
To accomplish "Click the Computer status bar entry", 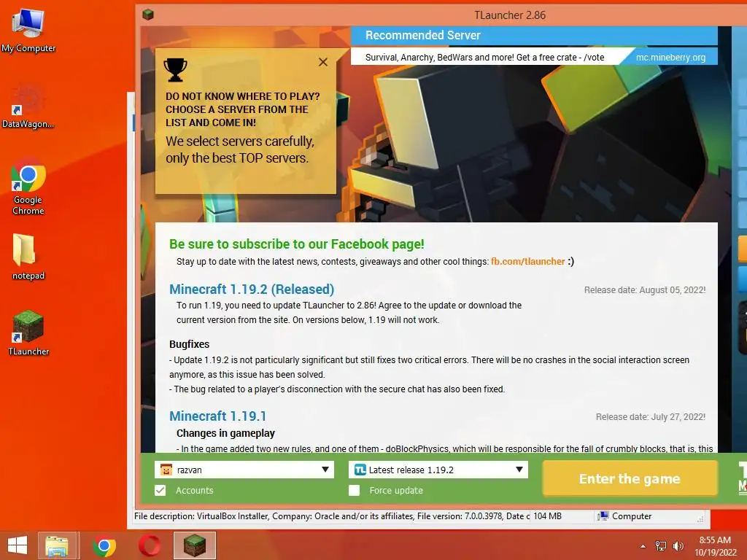I will (x=624, y=516).
